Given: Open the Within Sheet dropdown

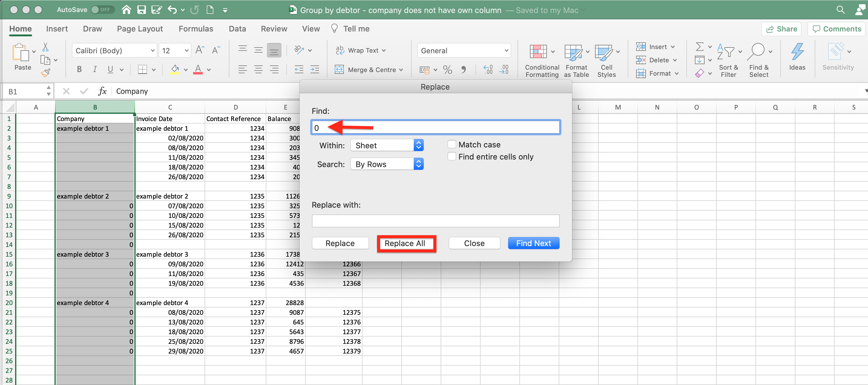Looking at the screenshot, I should tap(387, 145).
